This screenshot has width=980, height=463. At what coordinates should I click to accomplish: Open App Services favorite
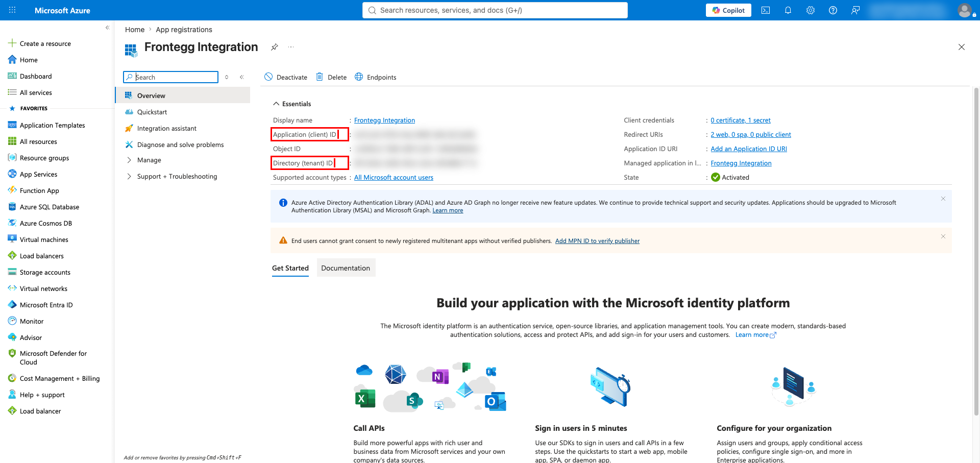pyautogui.click(x=38, y=174)
